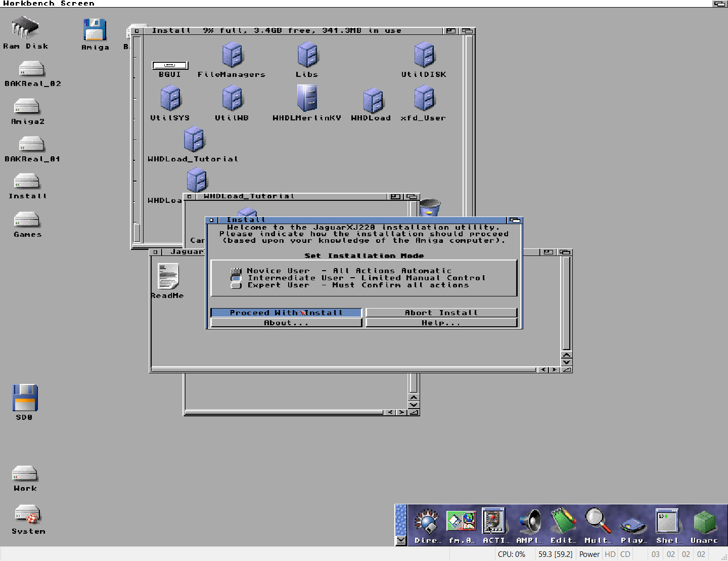
Task: Open the UtilDISK drawer
Action: coord(424,55)
